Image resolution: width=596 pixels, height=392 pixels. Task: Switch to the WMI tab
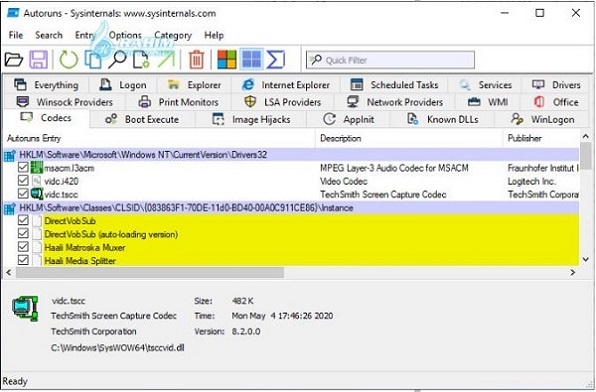click(487, 102)
